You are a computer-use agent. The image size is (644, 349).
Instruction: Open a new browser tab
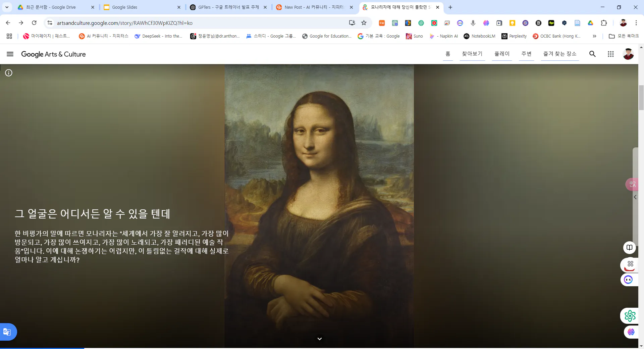450,7
